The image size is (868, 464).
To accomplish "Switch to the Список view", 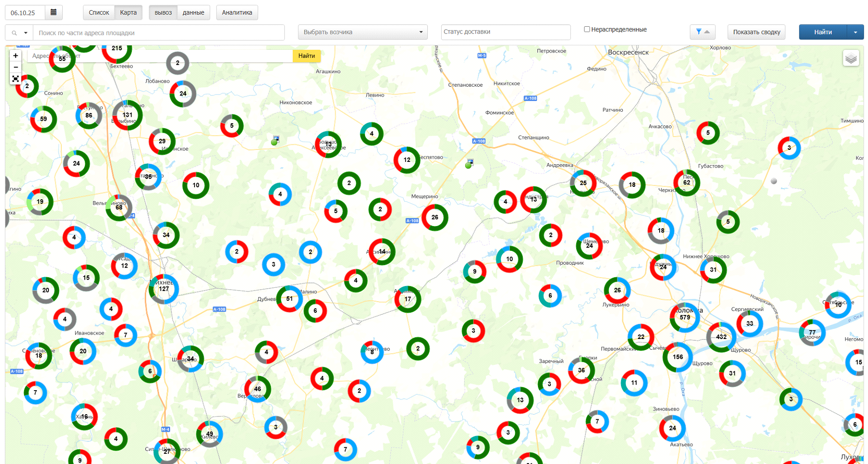I will [99, 12].
